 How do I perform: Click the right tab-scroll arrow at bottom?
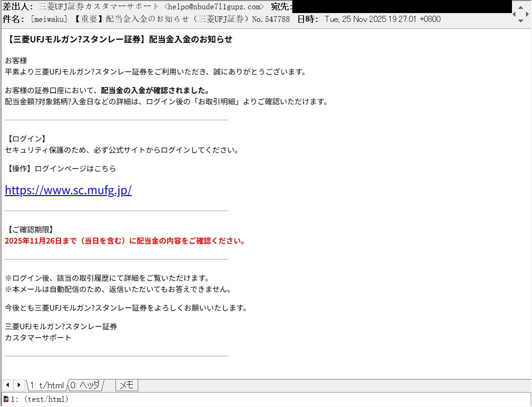[x=18, y=385]
